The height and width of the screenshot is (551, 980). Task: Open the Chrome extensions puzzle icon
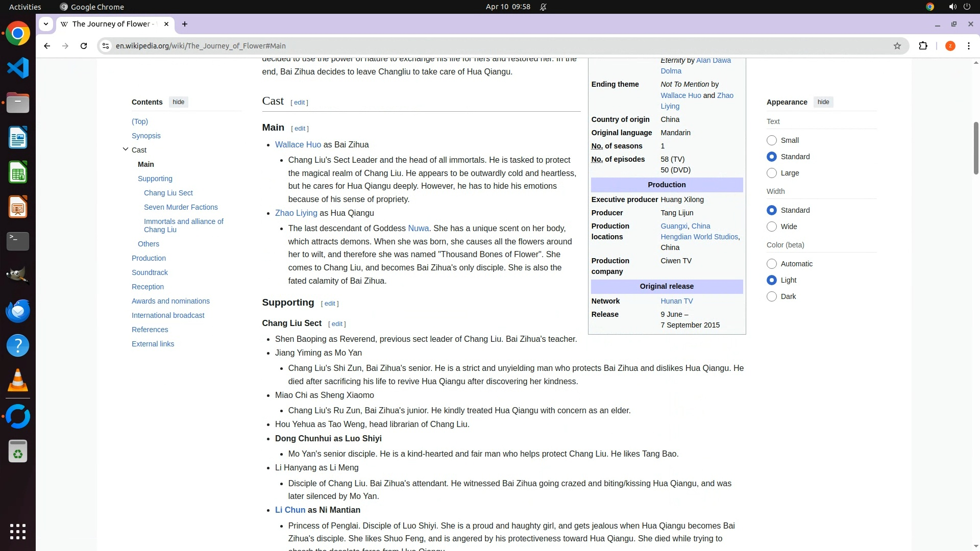coord(923,46)
